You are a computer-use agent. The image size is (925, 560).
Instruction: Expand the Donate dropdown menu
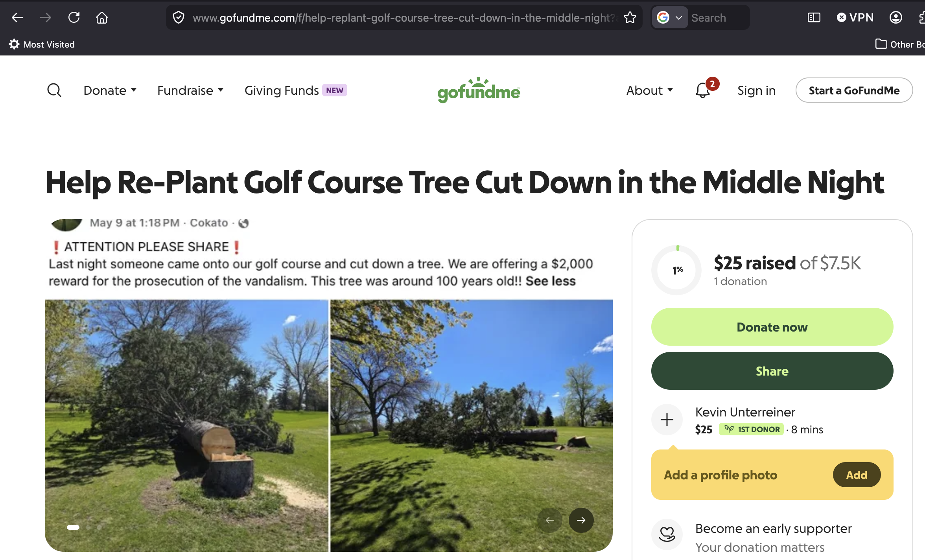tap(110, 90)
